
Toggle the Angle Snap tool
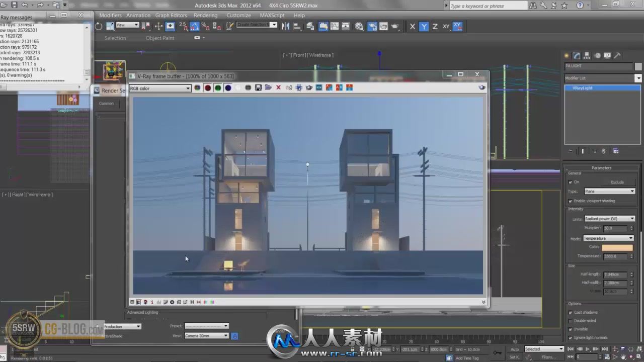click(194, 26)
